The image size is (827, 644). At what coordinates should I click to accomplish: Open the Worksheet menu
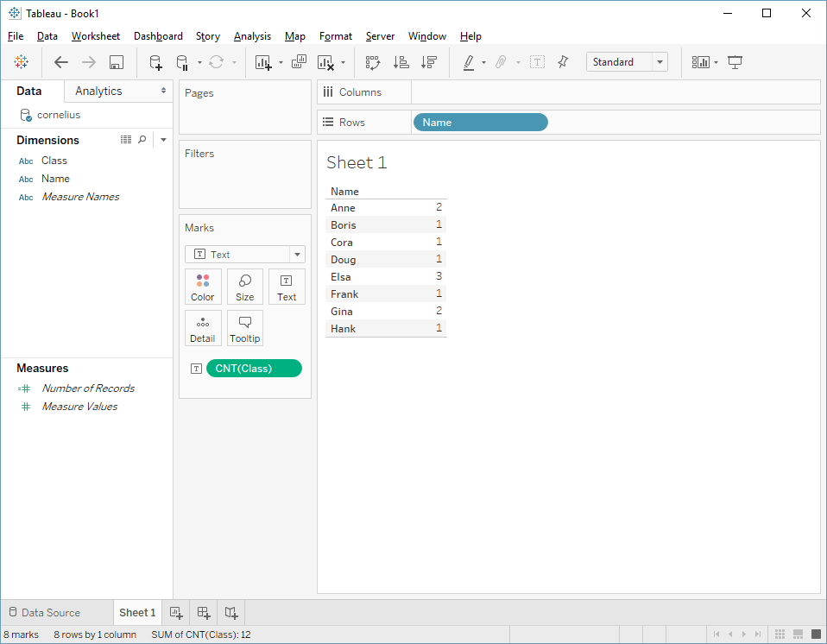coord(96,36)
